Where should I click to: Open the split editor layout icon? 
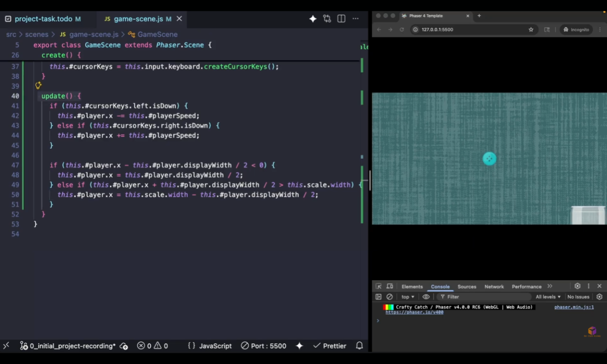[x=341, y=18]
